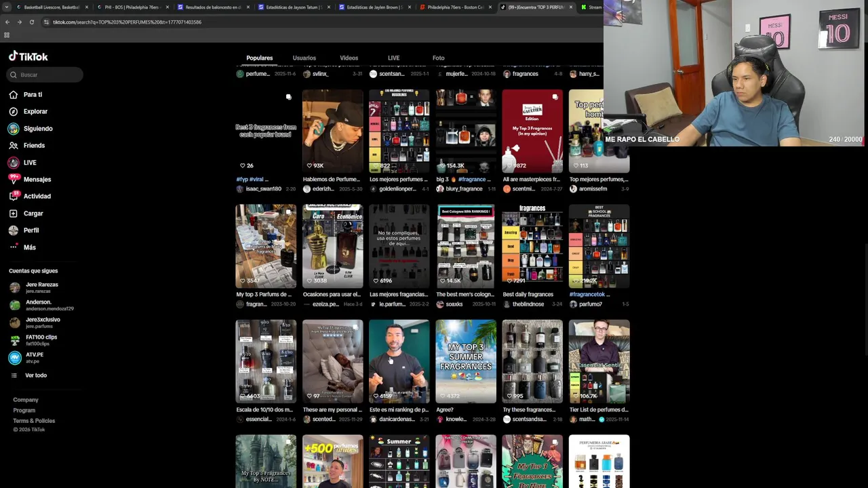Open the 'Best Colognes' rankings video with 14.5K likes
This screenshot has height=488, width=868.
465,246
